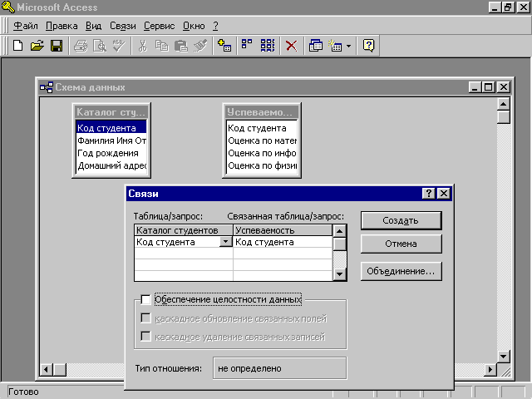
Task: Click the Show Direct Relationships icon
Action: pyautogui.click(x=247, y=45)
